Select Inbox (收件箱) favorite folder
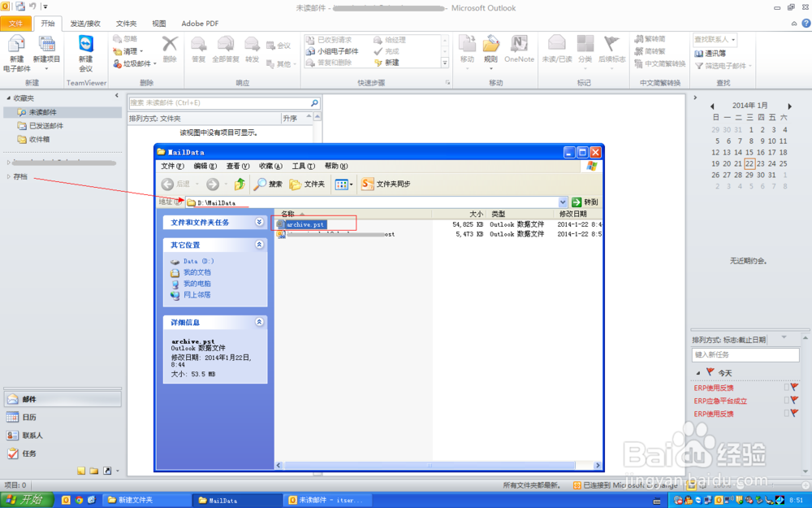 click(39, 139)
